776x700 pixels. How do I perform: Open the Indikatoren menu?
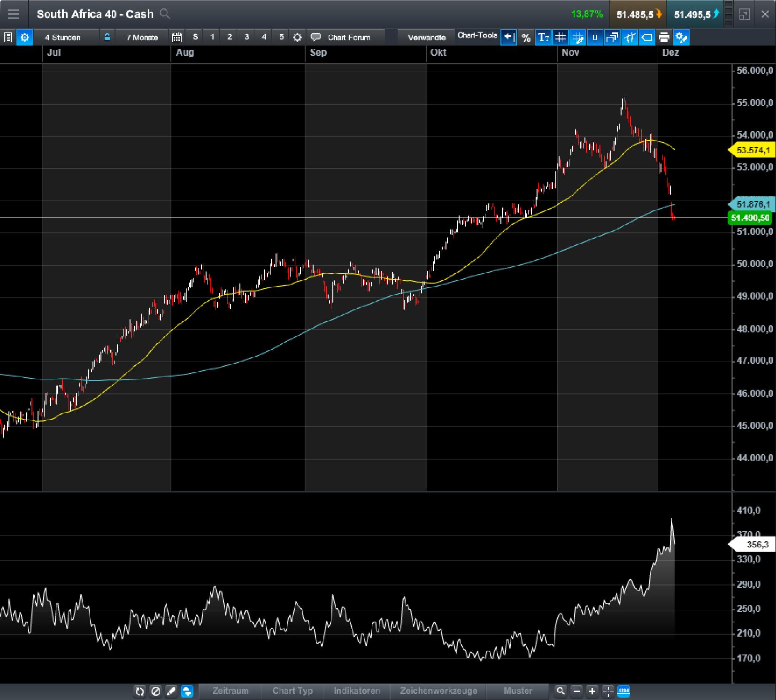tap(357, 691)
